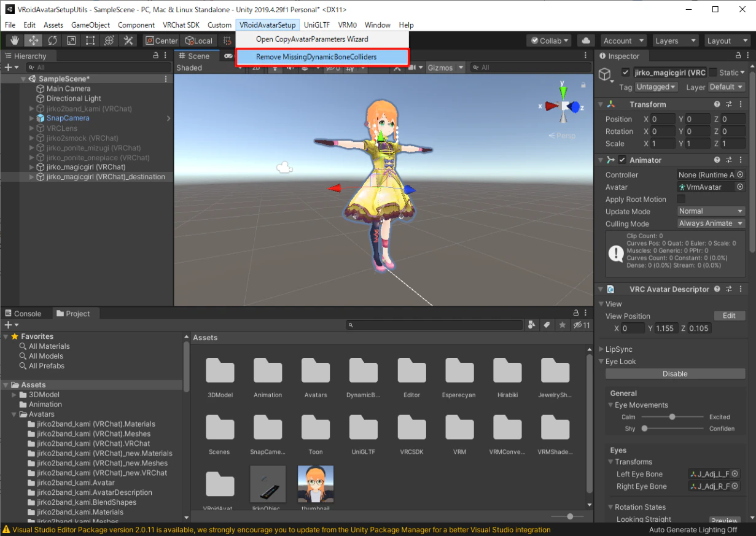Screen dimensions: 756x536
Task: Select the Move tool in the toolbar
Action: click(x=33, y=41)
